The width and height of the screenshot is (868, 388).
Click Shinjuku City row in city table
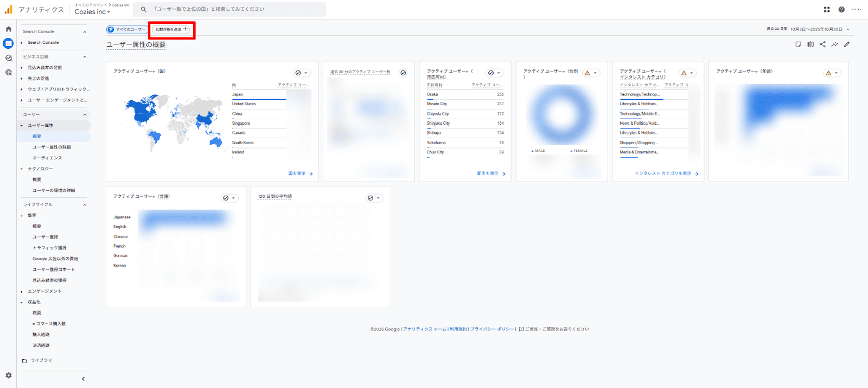tap(465, 124)
